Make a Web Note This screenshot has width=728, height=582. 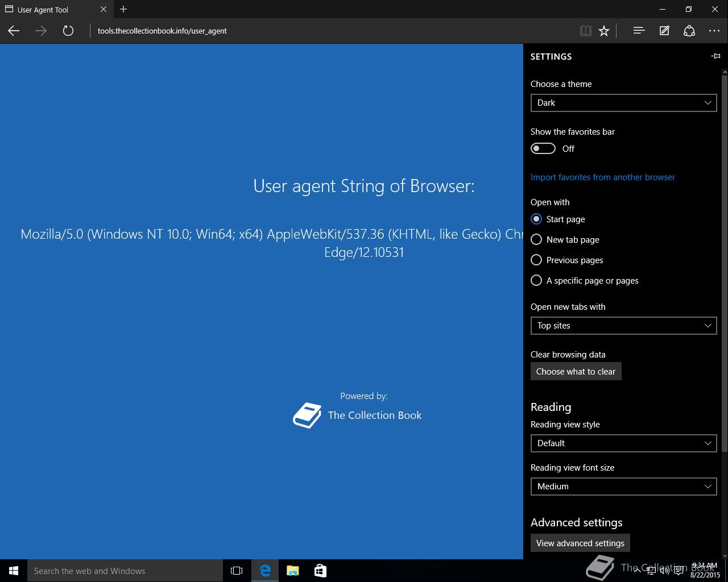pyautogui.click(x=664, y=31)
